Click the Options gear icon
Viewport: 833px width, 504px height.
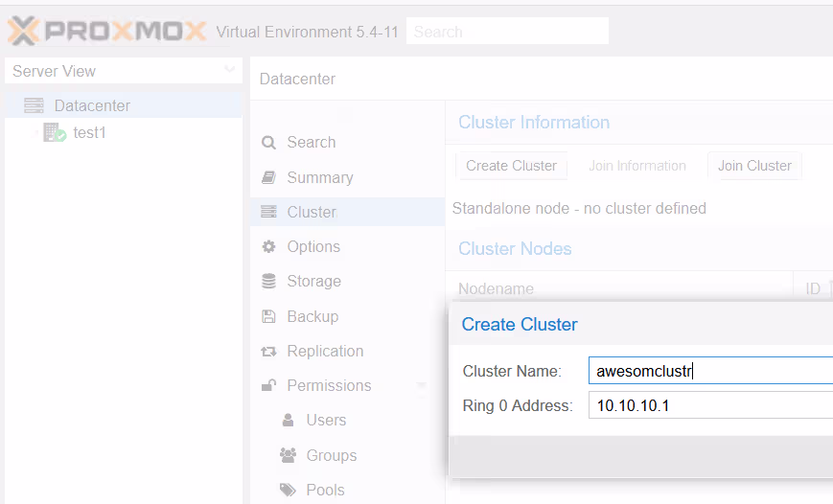(x=269, y=246)
